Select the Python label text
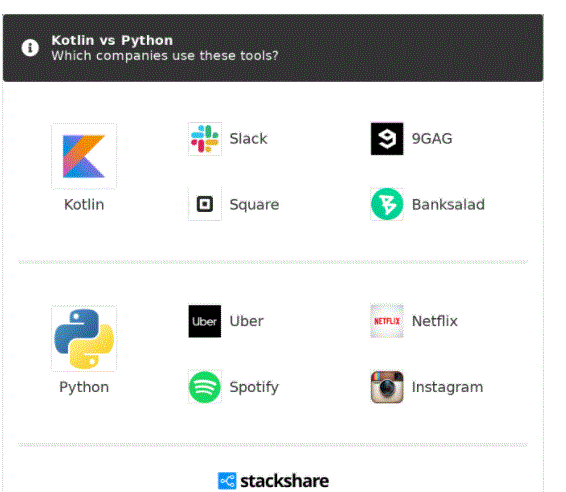 click(x=84, y=388)
